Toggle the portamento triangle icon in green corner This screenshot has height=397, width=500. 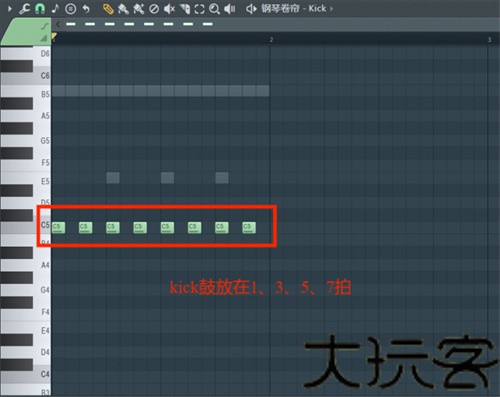pyautogui.click(x=44, y=39)
